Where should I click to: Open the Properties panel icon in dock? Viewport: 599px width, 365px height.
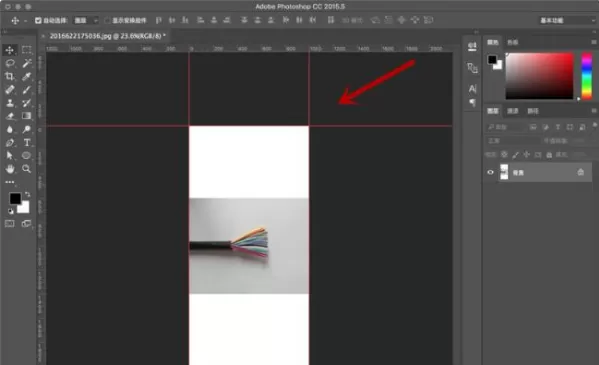pos(472,68)
